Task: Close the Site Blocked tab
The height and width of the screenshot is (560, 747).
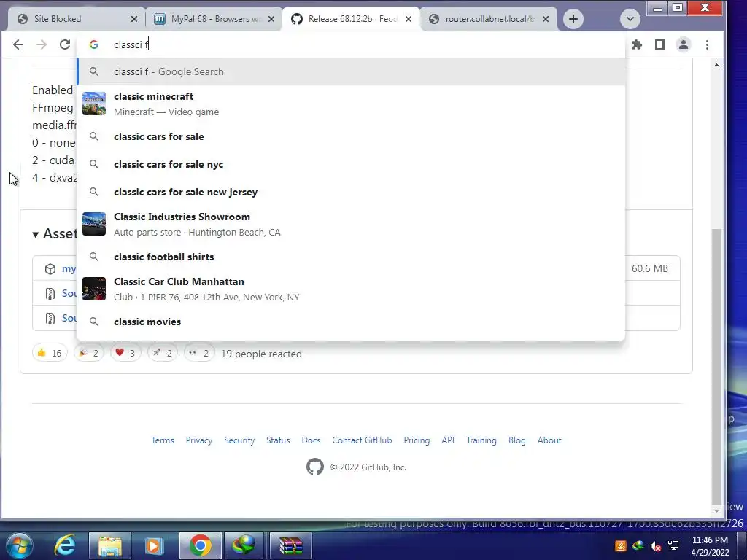Action: coord(134,19)
